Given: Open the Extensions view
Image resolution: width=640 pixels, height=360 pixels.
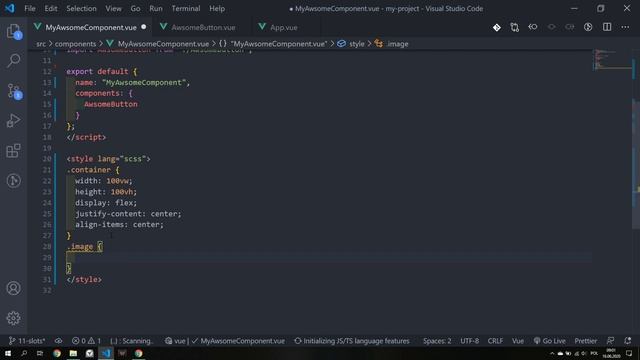Looking at the screenshot, I should (13, 151).
